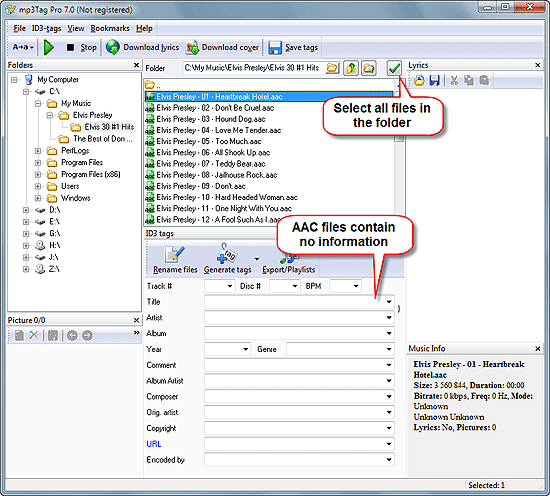Click the add picture icon in Picture panel
Image resolution: width=550 pixels, height=496 pixels.
19,336
